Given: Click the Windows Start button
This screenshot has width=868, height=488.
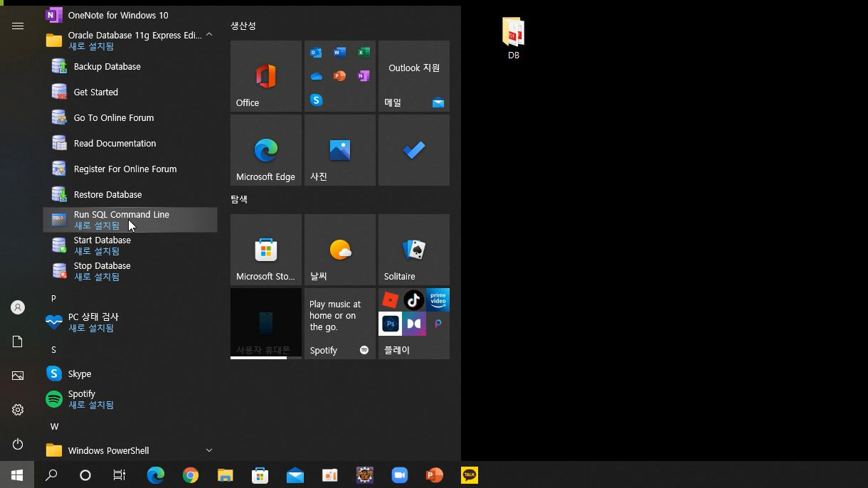Looking at the screenshot, I should [17, 474].
